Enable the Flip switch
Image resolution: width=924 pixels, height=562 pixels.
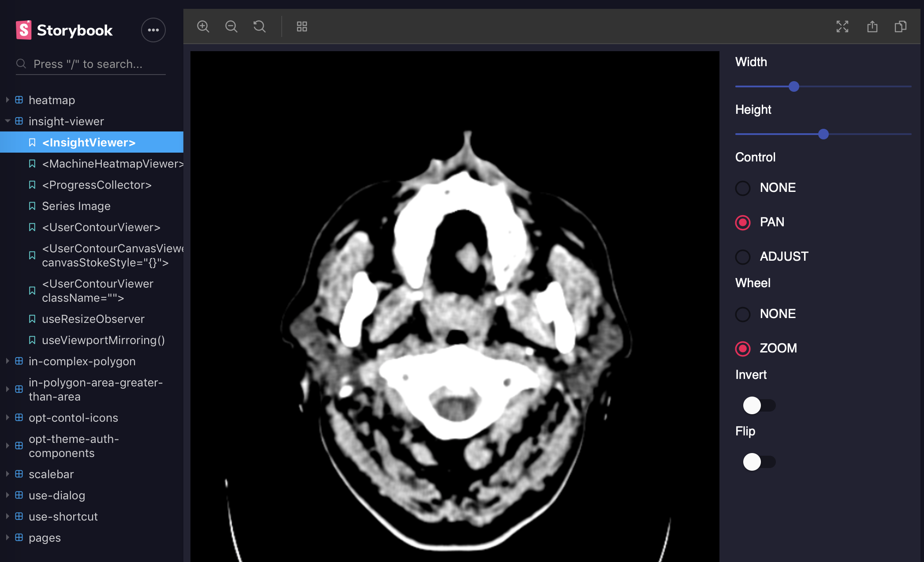click(759, 462)
